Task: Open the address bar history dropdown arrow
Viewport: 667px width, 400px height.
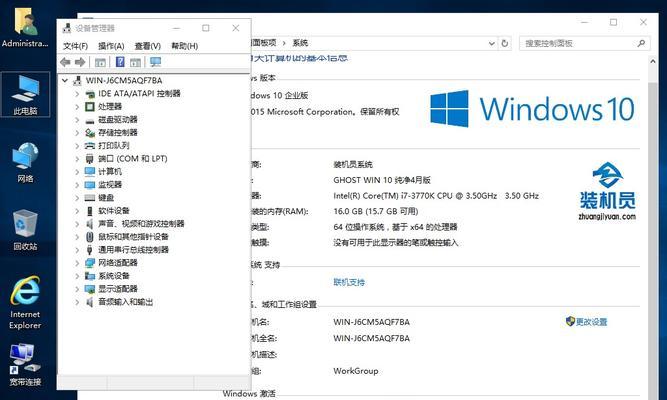Action: point(492,43)
